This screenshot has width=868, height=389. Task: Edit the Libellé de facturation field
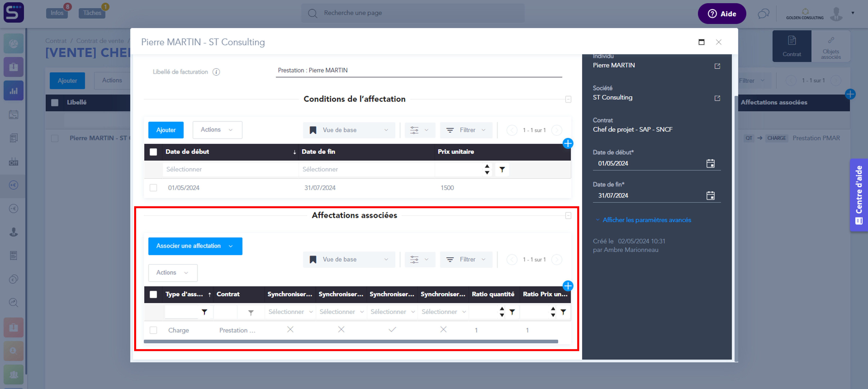(419, 70)
